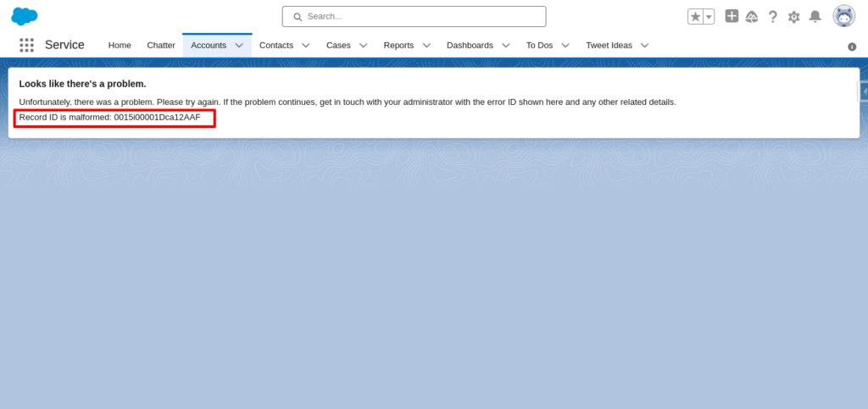Click the info icon below the avatar
Image resolution: width=868 pixels, height=409 pixels.
[852, 47]
